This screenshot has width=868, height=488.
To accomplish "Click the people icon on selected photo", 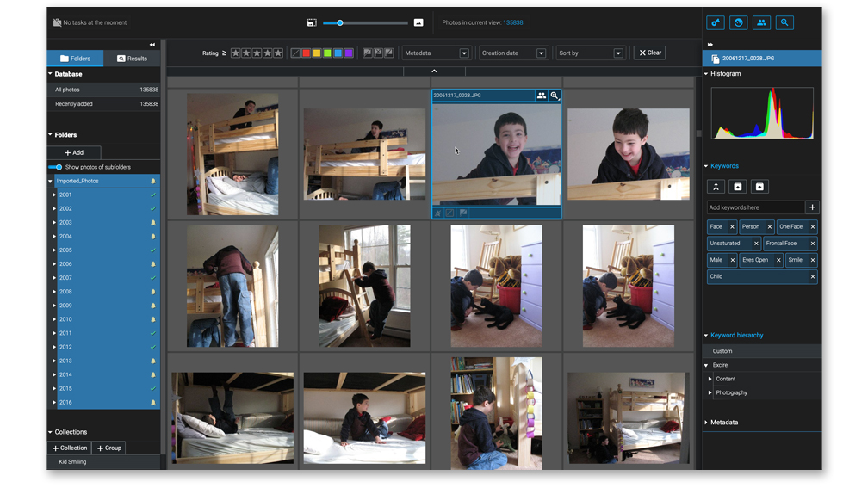I will [x=541, y=96].
